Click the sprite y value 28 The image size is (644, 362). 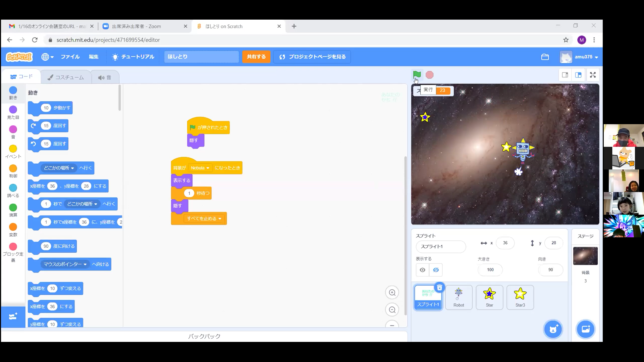click(x=554, y=243)
